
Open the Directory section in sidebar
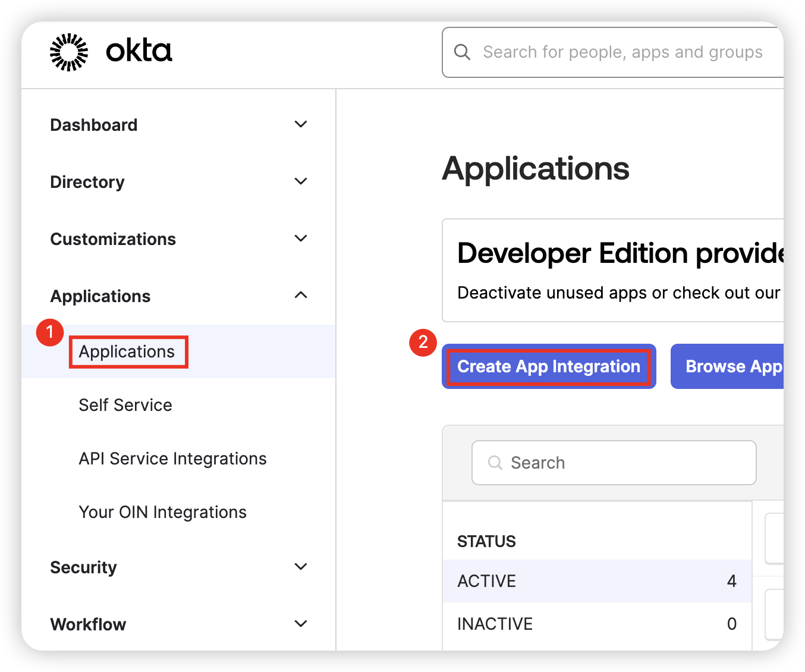[87, 182]
